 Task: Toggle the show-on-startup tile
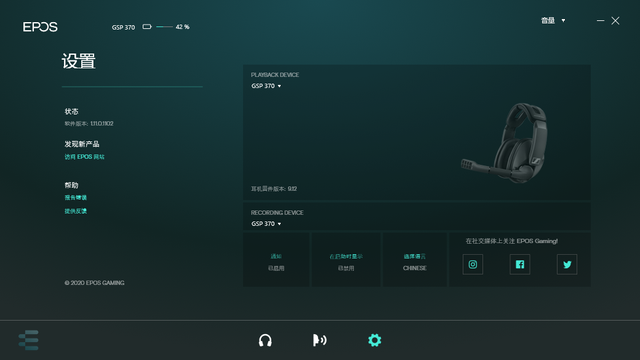click(x=346, y=260)
